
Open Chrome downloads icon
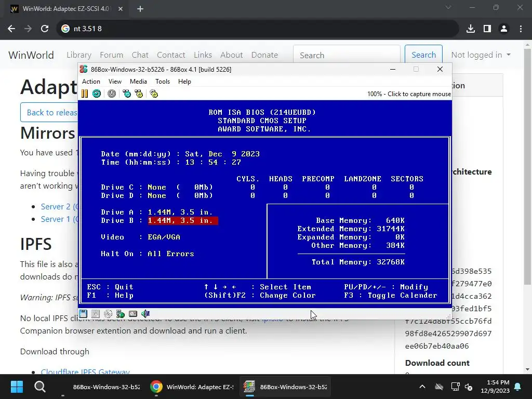(x=471, y=29)
